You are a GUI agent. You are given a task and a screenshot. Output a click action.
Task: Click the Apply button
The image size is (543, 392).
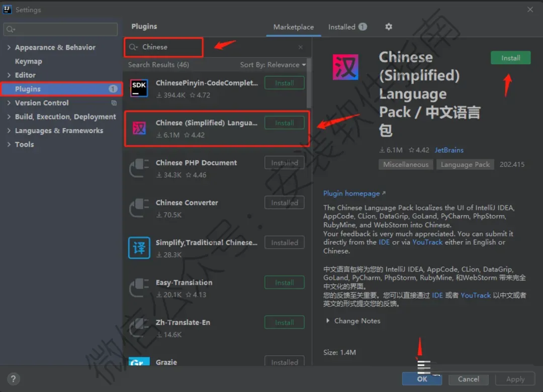(x=515, y=379)
